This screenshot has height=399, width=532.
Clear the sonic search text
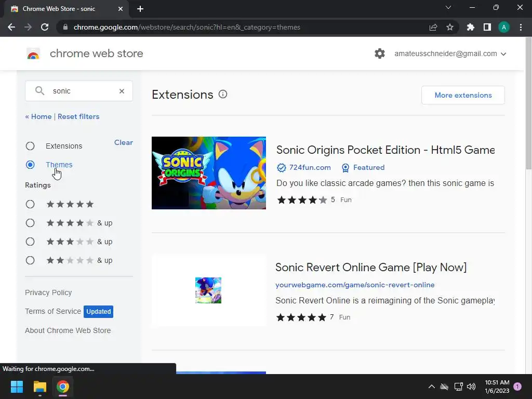(122, 91)
